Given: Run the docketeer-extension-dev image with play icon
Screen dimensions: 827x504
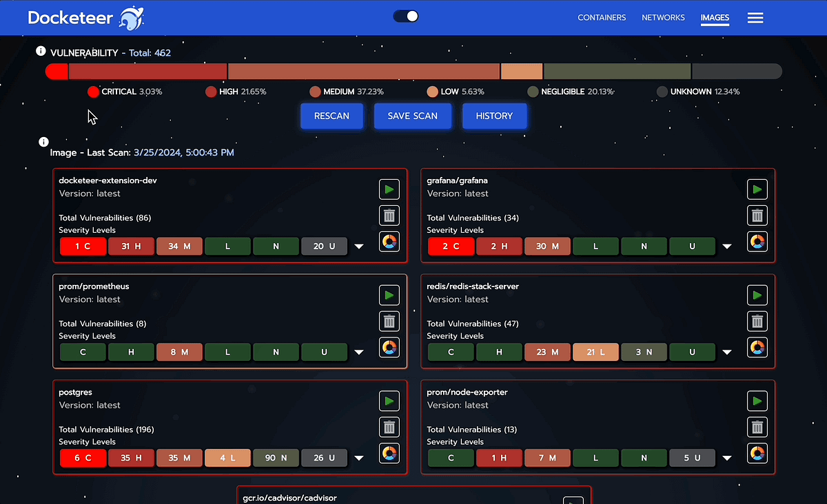Looking at the screenshot, I should [x=389, y=189].
